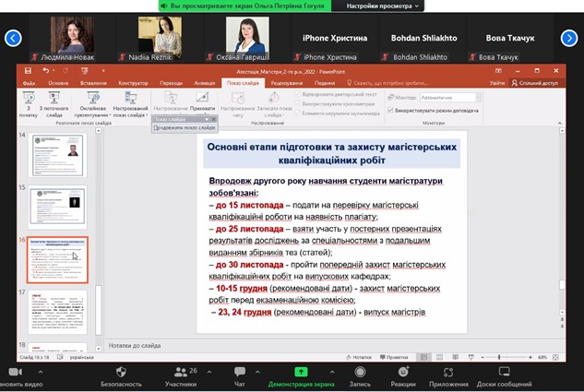Image resolution: width=584 pixels, height=392 pixels.
Task: Go to the previous set of participant tiles
Action: (x=13, y=38)
